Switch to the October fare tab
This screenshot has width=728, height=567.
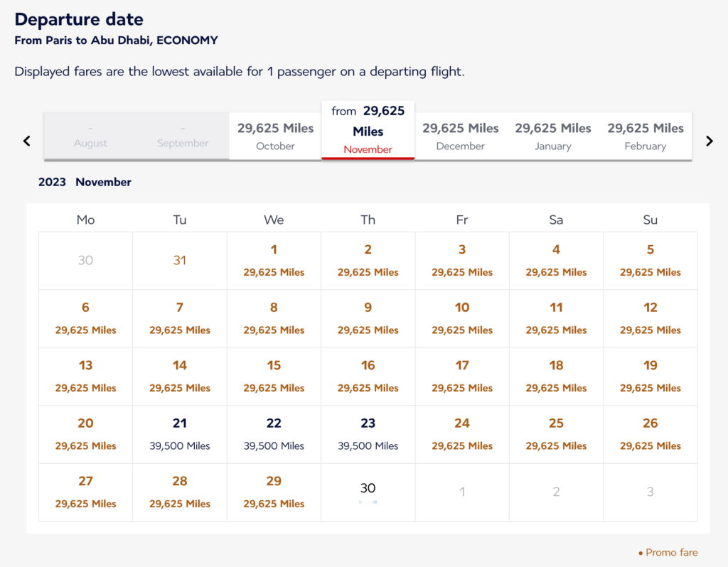(x=275, y=136)
